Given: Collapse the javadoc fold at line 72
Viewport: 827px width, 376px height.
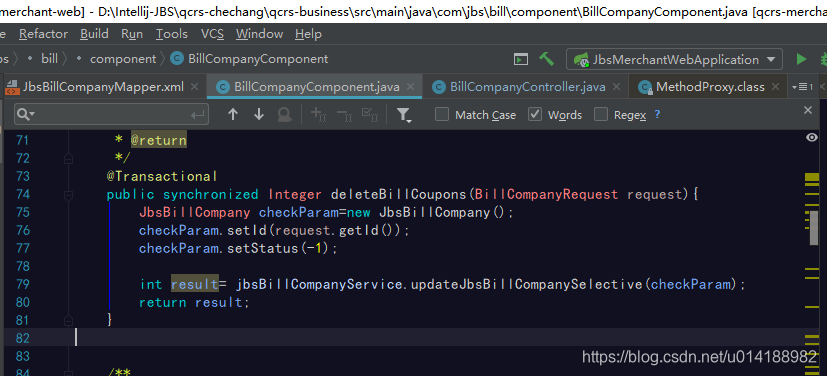Looking at the screenshot, I should coord(68,158).
